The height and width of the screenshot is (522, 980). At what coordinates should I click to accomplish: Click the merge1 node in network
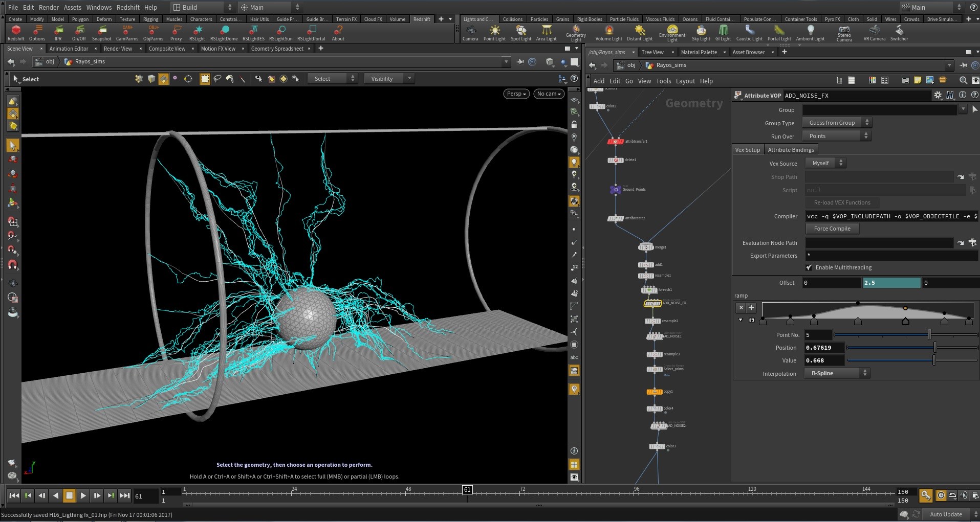(x=646, y=247)
